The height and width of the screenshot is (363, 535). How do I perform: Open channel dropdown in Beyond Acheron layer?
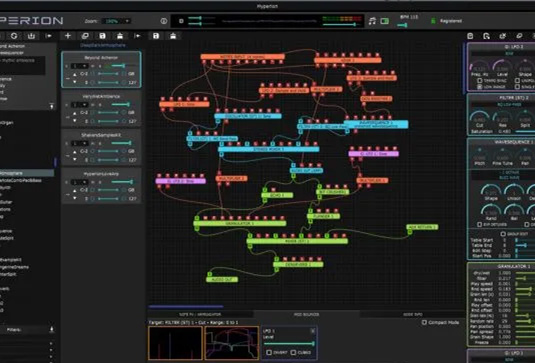pos(79,66)
